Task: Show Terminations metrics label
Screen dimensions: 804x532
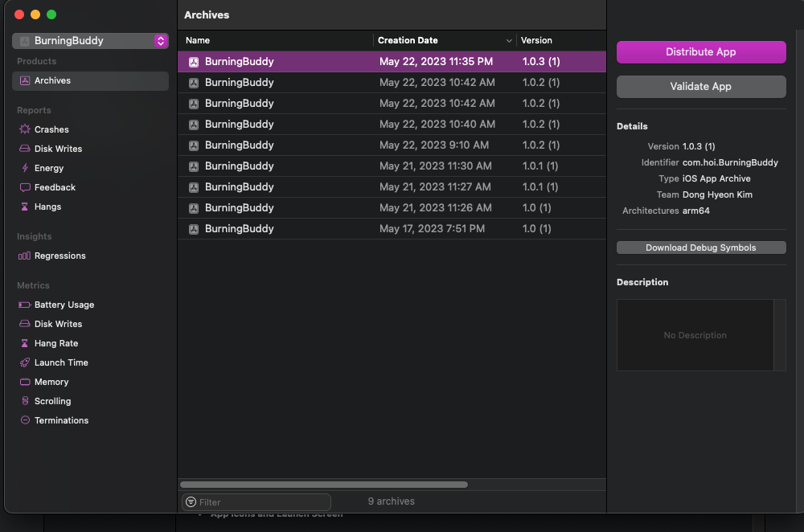Action: [x=62, y=420]
